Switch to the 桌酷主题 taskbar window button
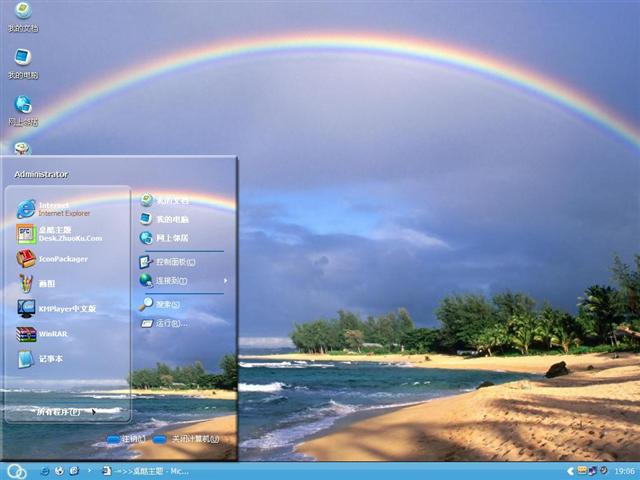Viewport: 640px width, 480px height. [146, 471]
